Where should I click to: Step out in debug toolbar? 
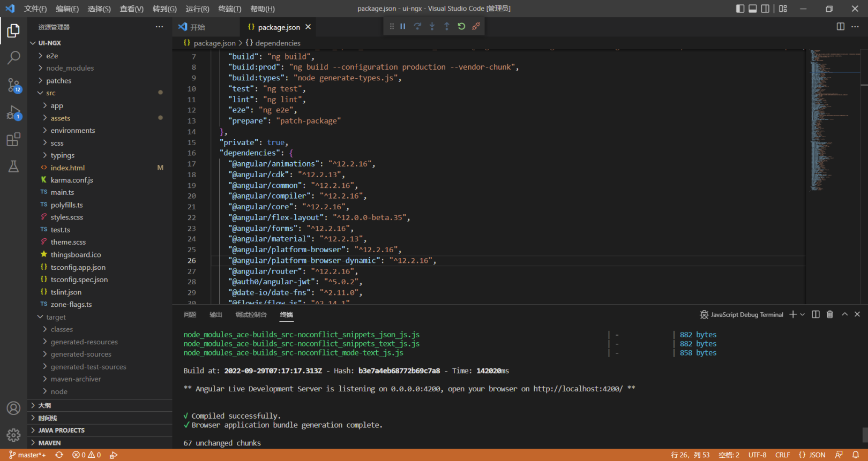(x=447, y=26)
